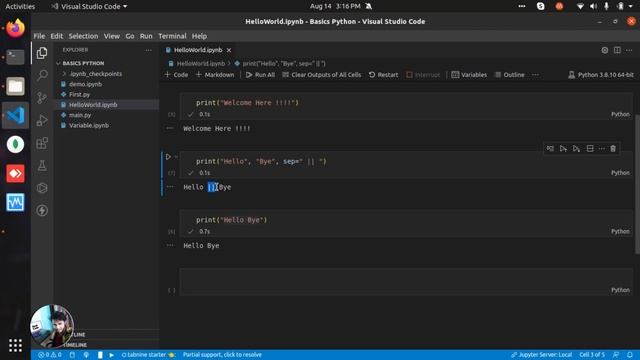Open the MongoDB Compass dock icon
The width and height of the screenshot is (640, 360).
point(16,144)
